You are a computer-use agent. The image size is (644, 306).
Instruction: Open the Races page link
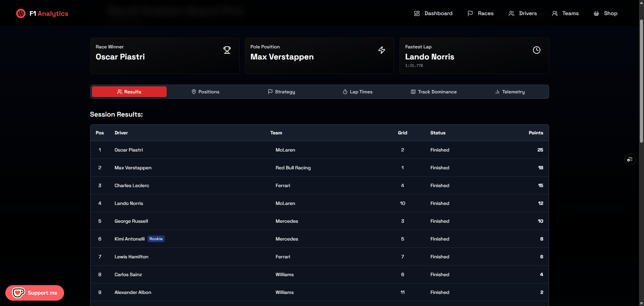click(481, 13)
